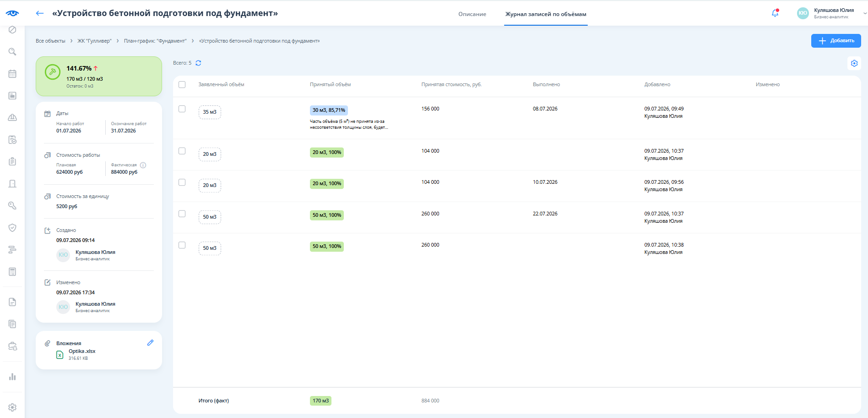Show info about Фактическая cost
This screenshot has height=418, width=868.
pyautogui.click(x=143, y=165)
